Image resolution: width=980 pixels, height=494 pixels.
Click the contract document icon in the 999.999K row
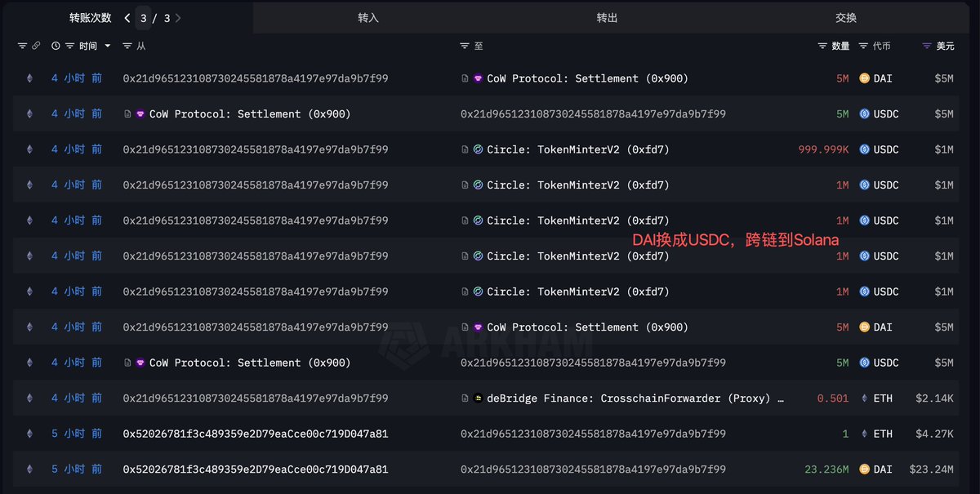coord(465,149)
